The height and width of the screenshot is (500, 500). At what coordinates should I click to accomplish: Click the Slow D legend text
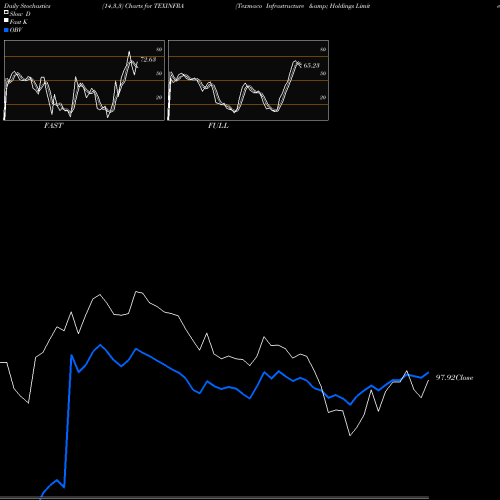20,14
